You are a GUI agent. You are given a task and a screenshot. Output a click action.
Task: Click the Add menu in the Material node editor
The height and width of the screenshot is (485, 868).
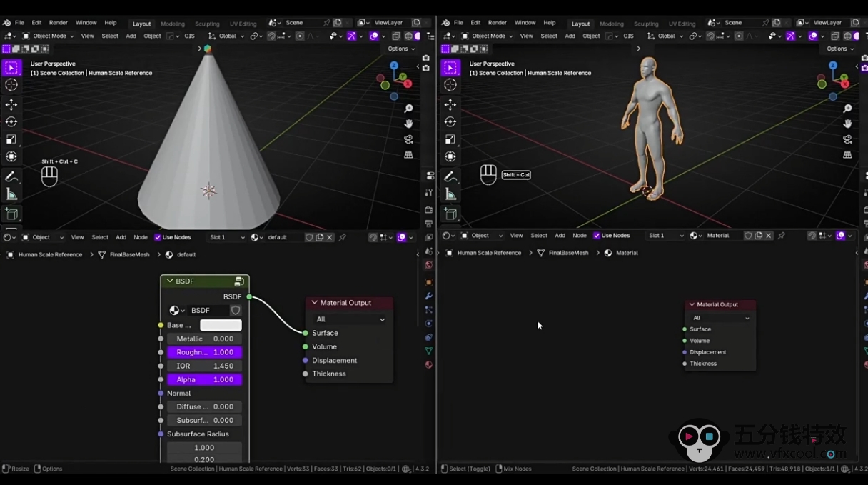(x=560, y=236)
